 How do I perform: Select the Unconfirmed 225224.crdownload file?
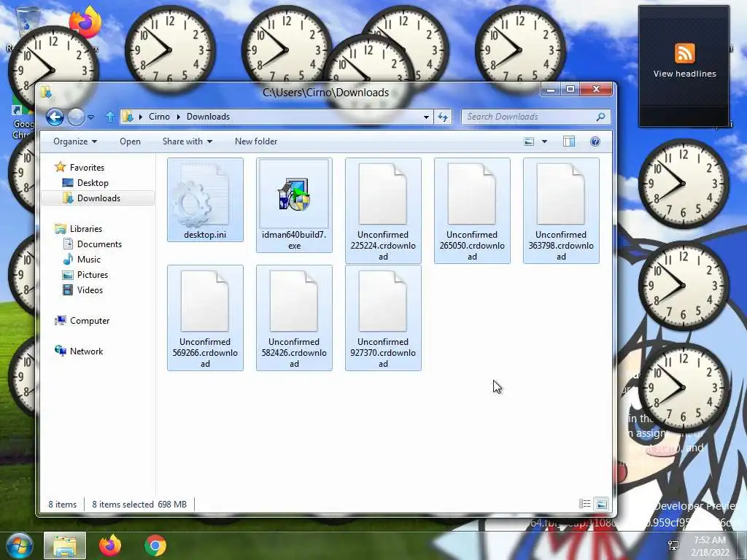(x=383, y=211)
